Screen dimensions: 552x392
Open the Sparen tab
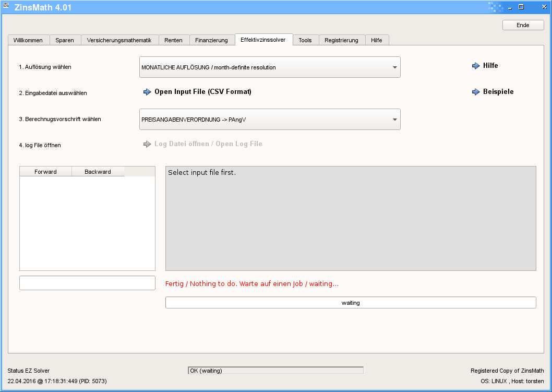[65, 40]
